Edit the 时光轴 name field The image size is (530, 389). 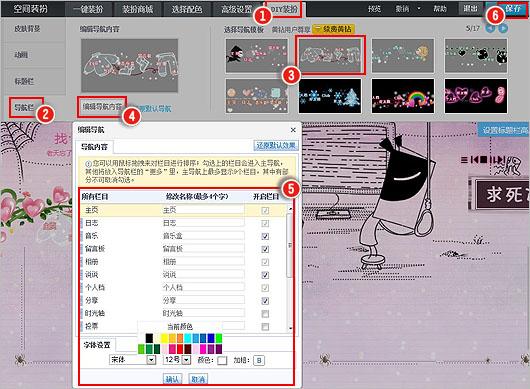click(203, 313)
